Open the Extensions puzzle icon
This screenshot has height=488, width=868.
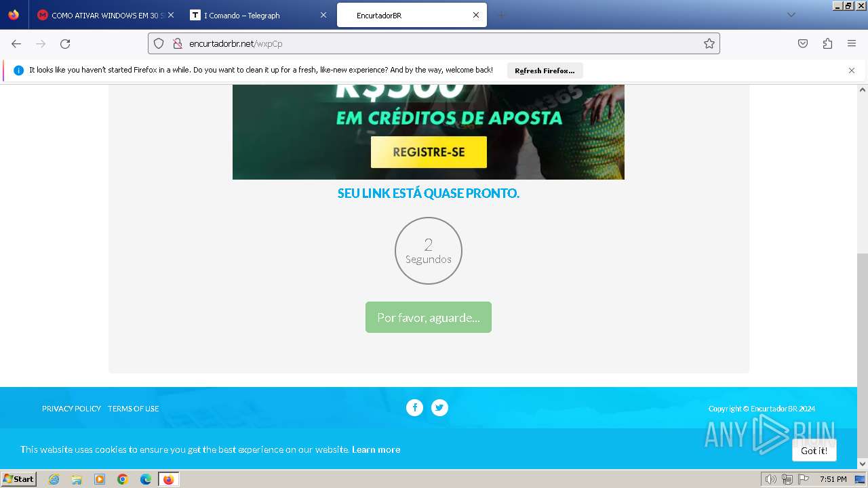[x=827, y=43]
